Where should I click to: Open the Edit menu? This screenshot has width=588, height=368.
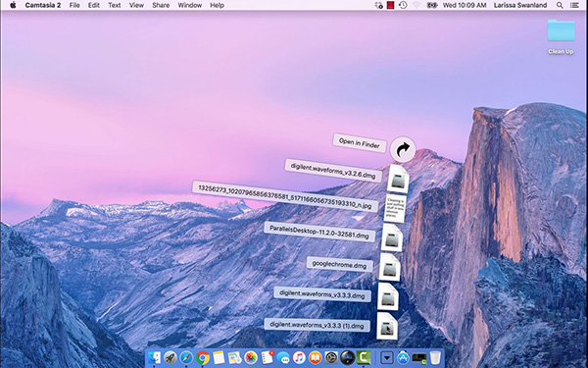[x=94, y=5]
